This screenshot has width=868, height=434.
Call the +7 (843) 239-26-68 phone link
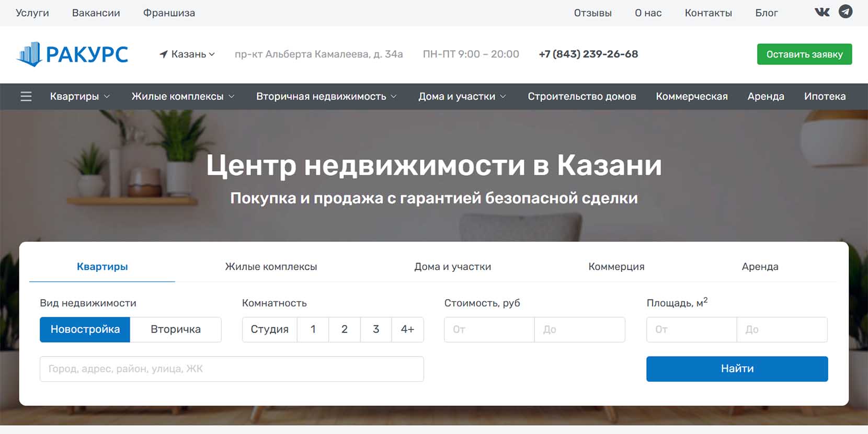(x=588, y=54)
